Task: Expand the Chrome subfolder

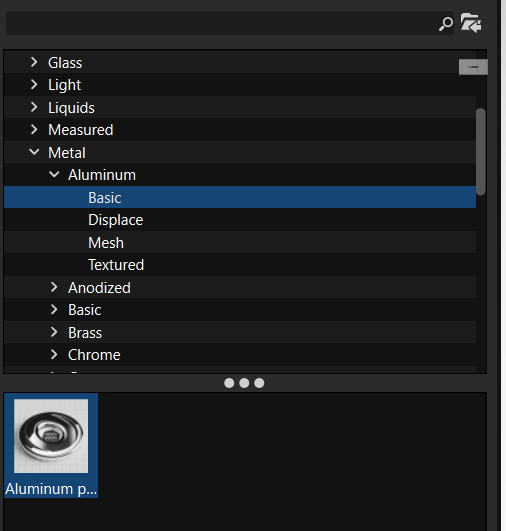Action: (x=54, y=355)
